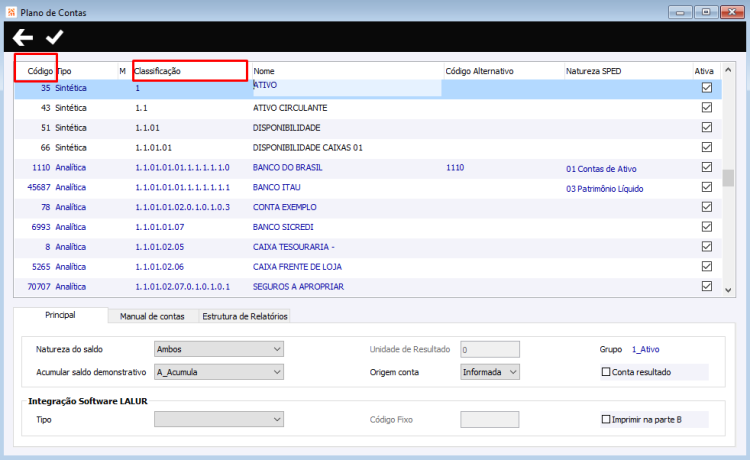Viewport: 750px width, 460px height.
Task: Enable Imprimir na parte B checkbox
Action: (606, 419)
